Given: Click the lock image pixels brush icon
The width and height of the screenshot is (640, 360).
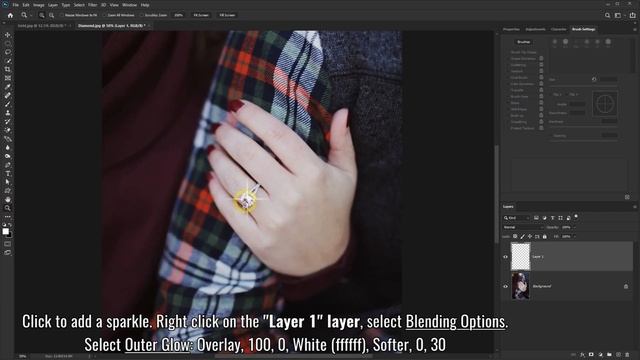Looking at the screenshot, I should [522, 236].
